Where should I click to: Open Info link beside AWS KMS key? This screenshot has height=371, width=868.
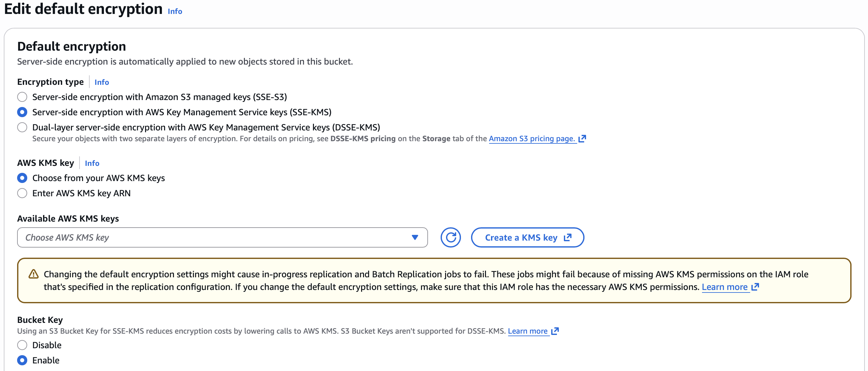pyautogui.click(x=92, y=163)
